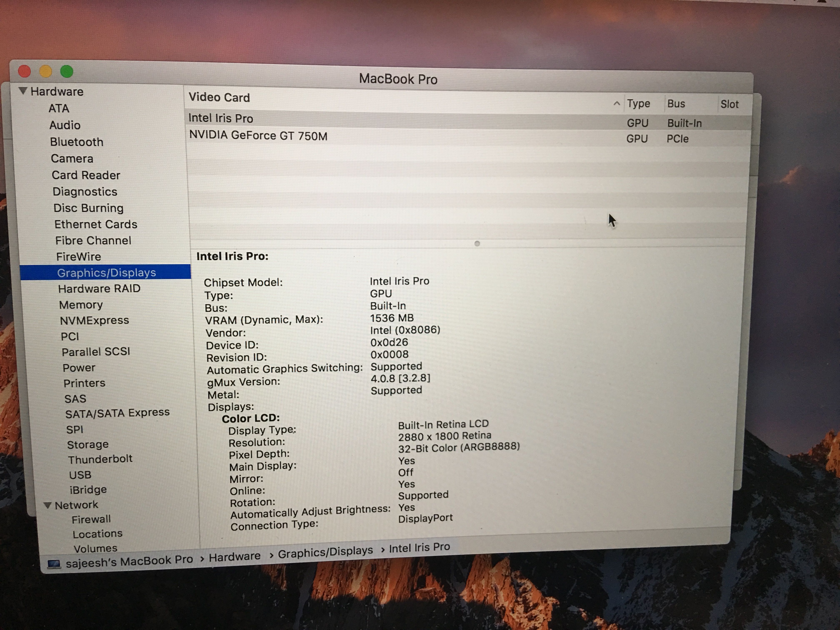Go to sajeesh's MacBook Pro in path bar
This screenshot has width=840, height=630.
tap(129, 561)
